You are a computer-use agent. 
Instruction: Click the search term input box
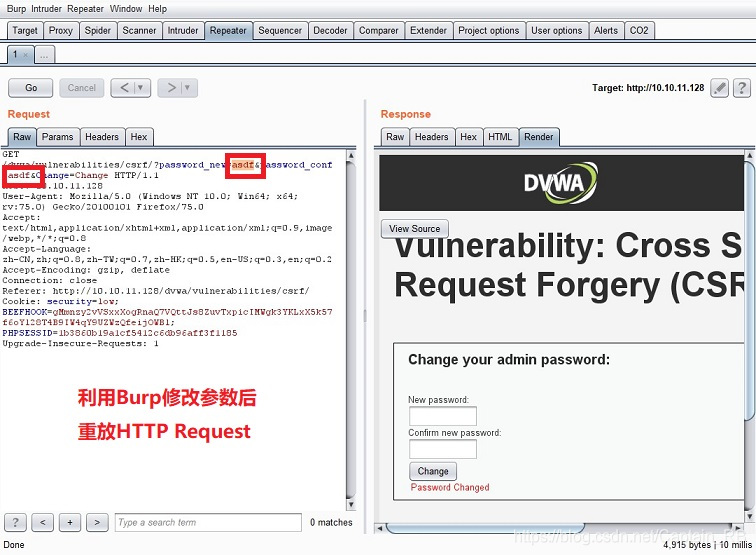pos(208,522)
